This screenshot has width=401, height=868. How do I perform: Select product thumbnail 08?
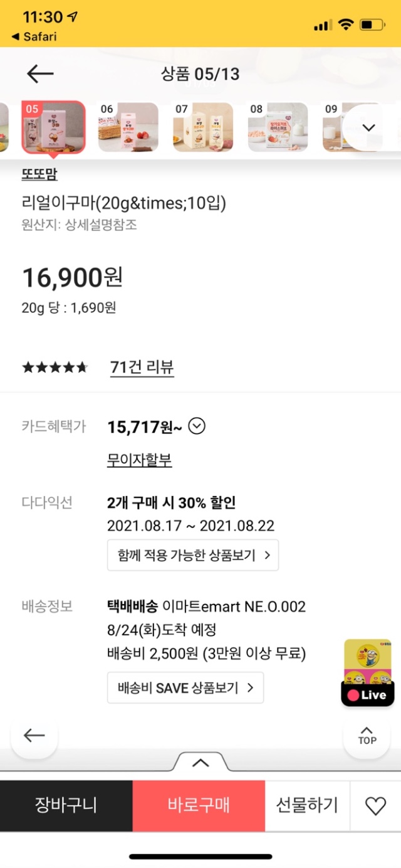(278, 127)
